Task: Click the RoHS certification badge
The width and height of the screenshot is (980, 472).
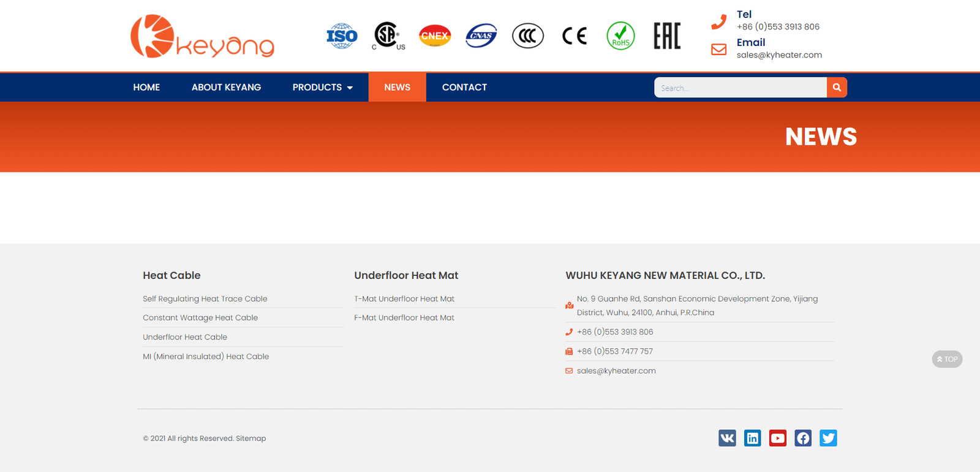Action: [620, 36]
